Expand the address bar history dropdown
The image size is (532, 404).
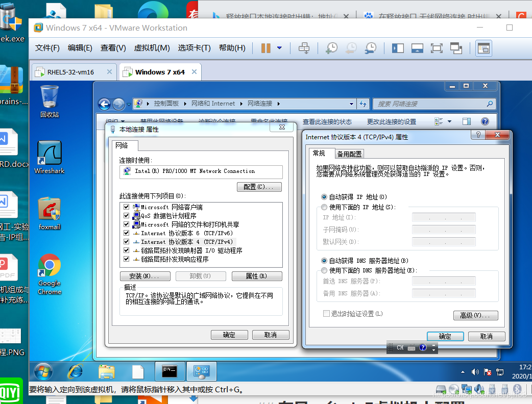(351, 104)
